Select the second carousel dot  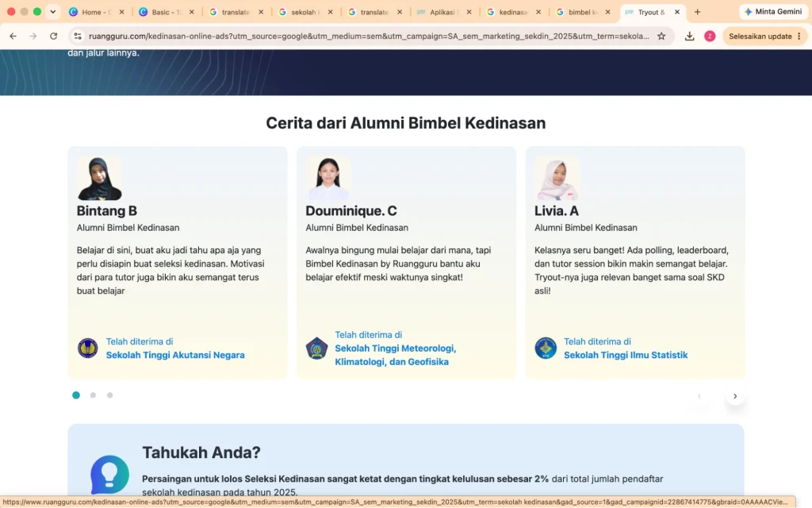coord(94,395)
